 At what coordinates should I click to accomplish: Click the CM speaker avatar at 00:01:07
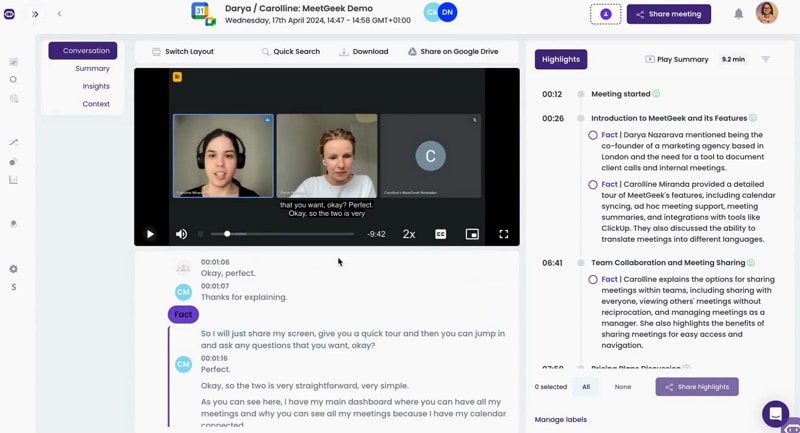[x=183, y=292]
